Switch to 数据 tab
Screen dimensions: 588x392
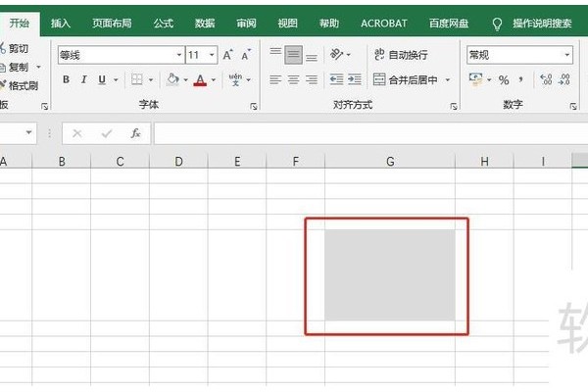pos(205,24)
